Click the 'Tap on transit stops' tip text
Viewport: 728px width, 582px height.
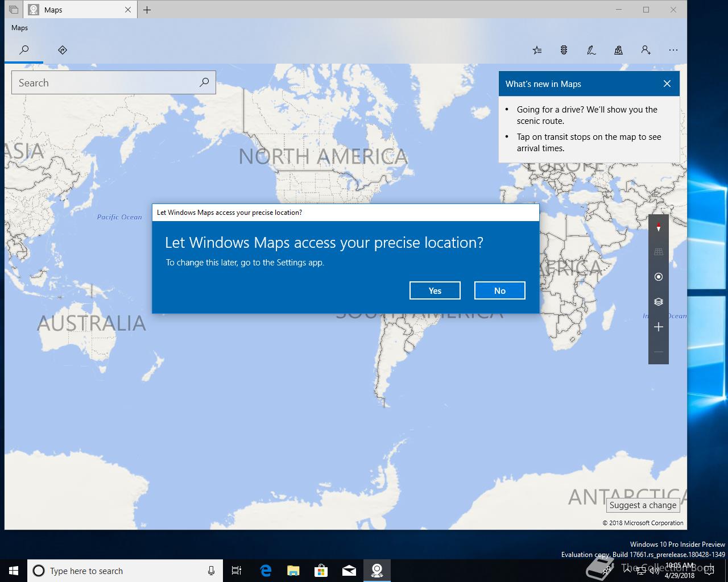589,143
